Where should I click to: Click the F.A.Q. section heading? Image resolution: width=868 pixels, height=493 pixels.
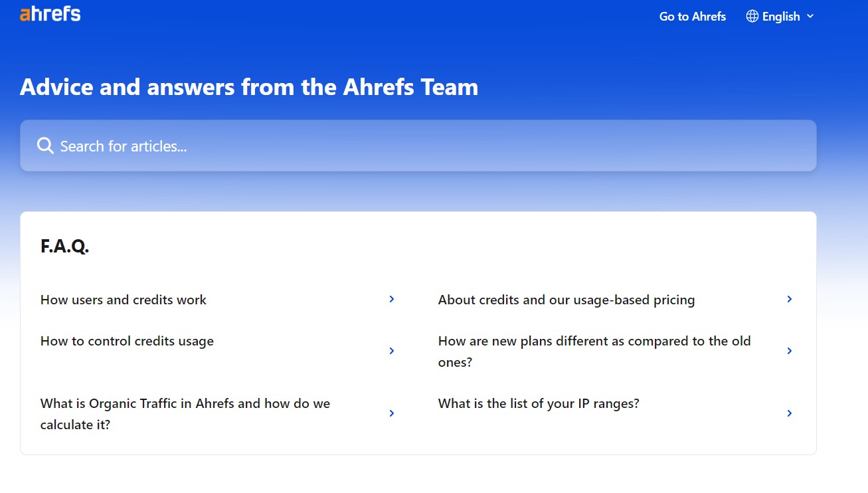click(x=64, y=246)
